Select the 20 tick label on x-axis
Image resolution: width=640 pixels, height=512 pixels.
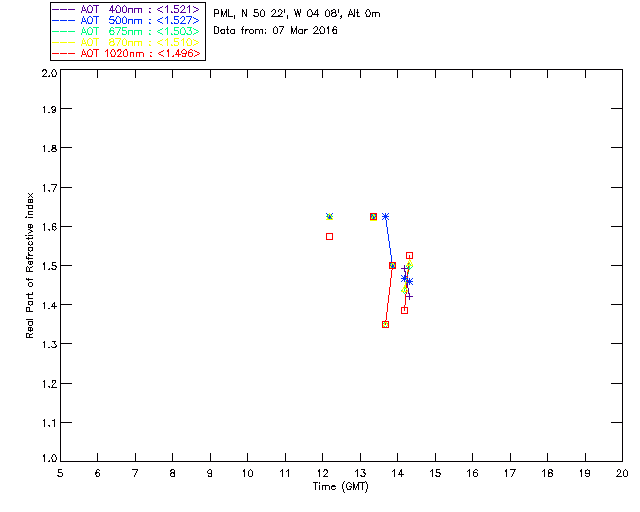[622, 473]
